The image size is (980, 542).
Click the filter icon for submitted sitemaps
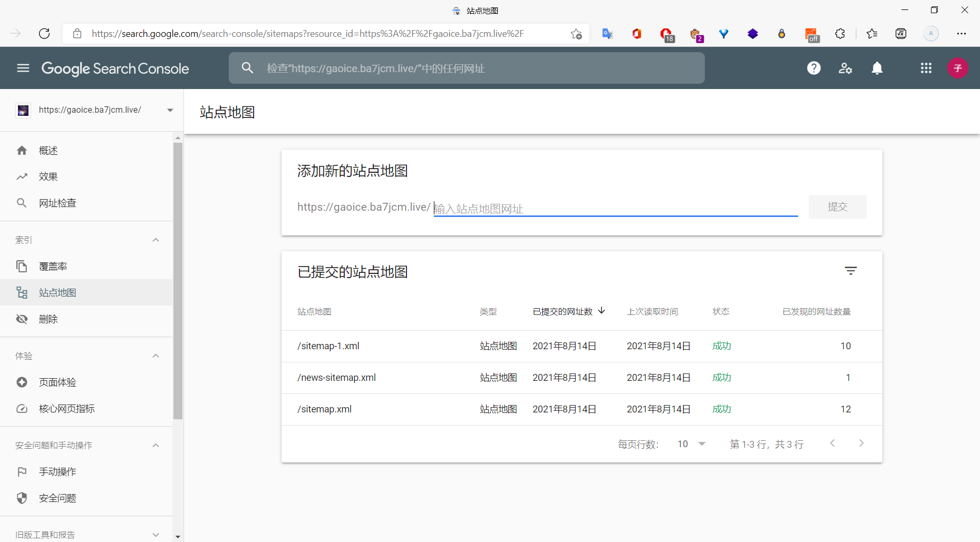coord(851,271)
